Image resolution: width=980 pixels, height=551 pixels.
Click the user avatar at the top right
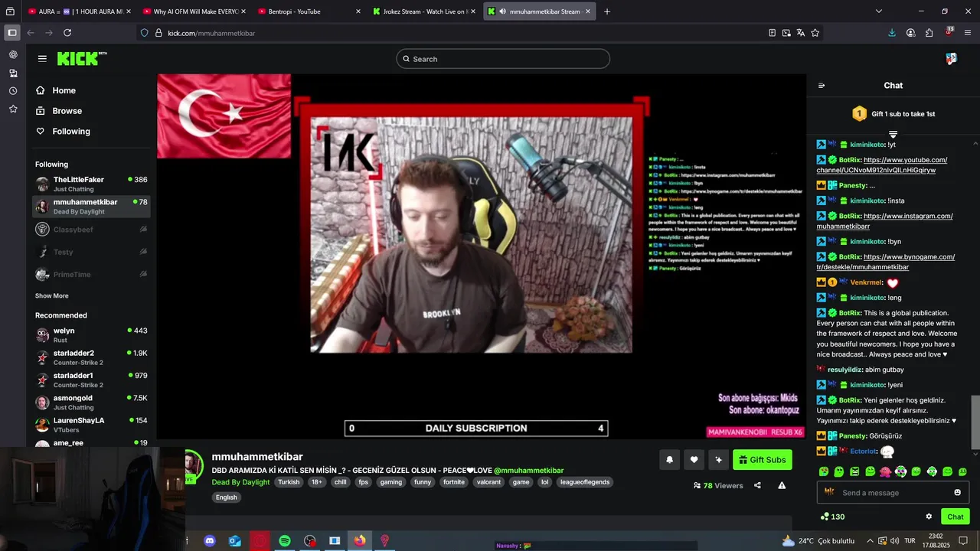point(951,59)
